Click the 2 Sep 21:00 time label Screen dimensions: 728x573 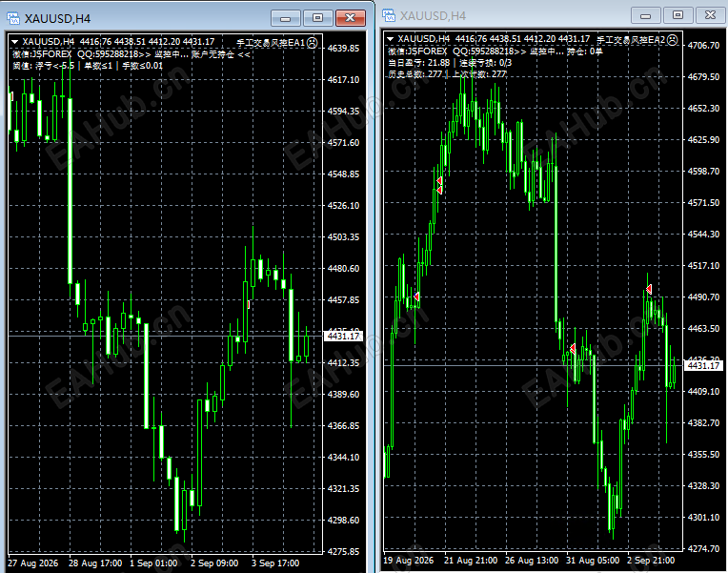651,561
